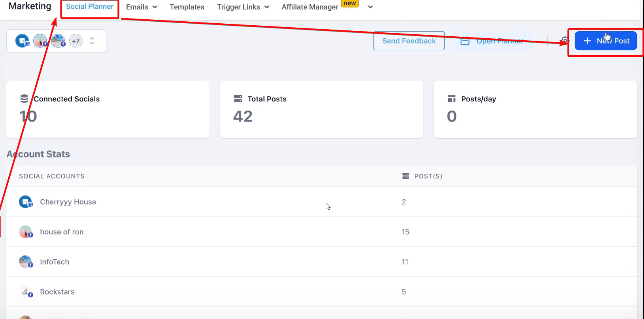644x319 pixels.
Task: Expand the Trigger Links dropdown arrow
Action: (x=267, y=7)
